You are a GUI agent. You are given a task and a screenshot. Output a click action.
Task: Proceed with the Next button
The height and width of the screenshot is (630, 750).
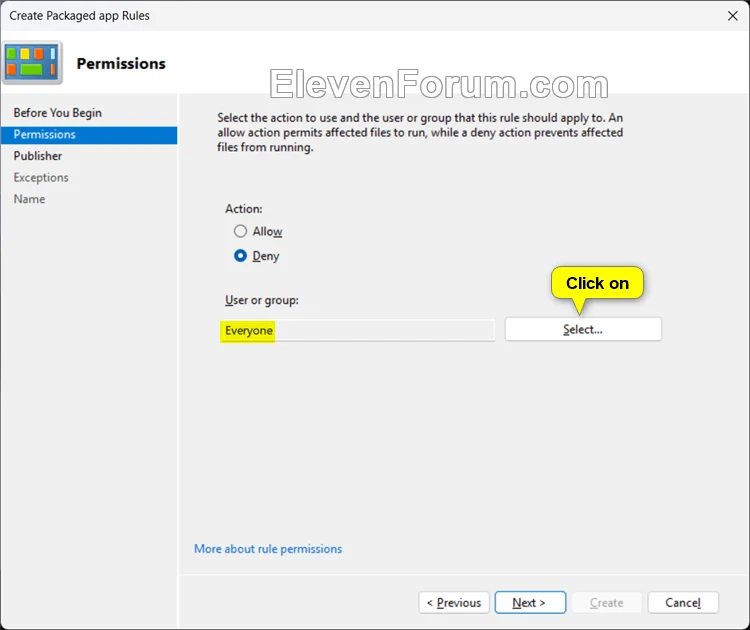(530, 603)
